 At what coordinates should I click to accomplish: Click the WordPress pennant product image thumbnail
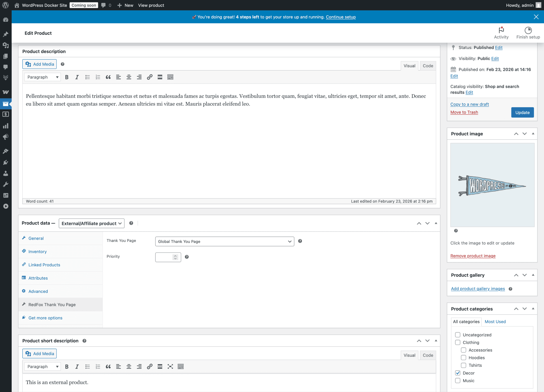[x=492, y=185]
